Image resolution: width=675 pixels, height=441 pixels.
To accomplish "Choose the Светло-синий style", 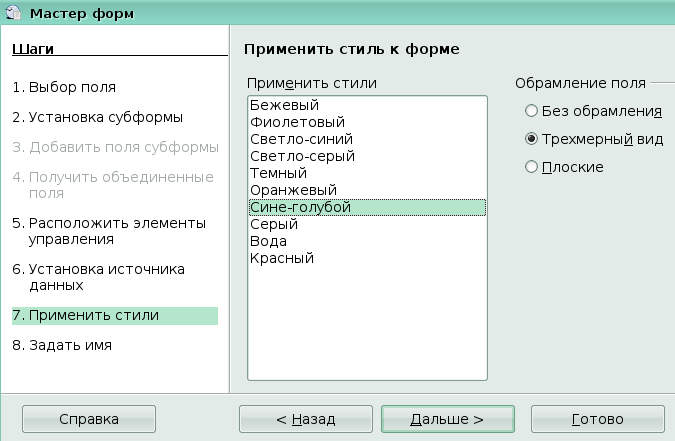I will [301, 139].
